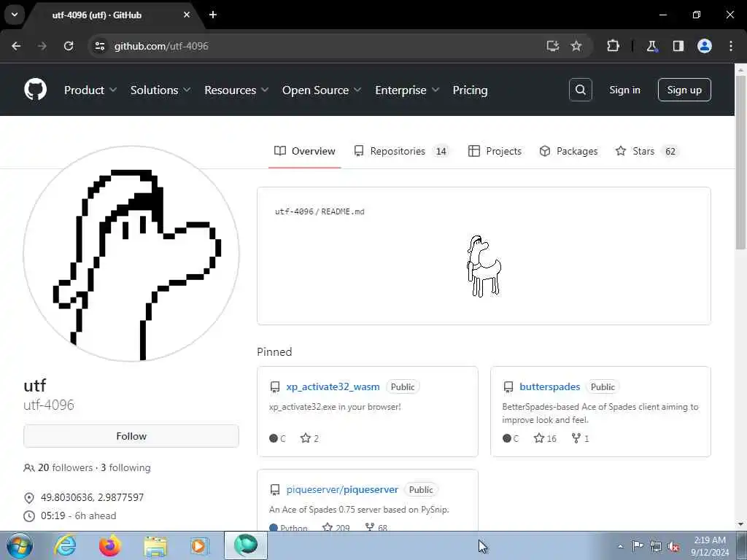
Task: Open the browser side panel icon
Action: (x=678, y=46)
